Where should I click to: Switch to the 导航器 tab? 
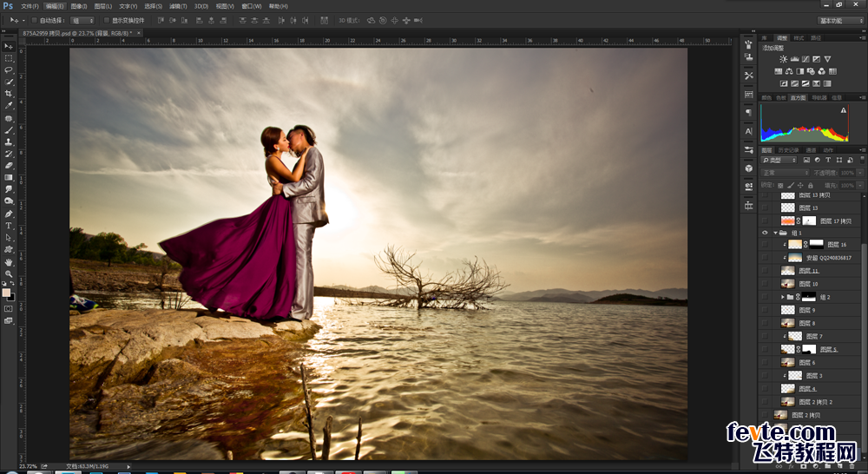tap(819, 97)
